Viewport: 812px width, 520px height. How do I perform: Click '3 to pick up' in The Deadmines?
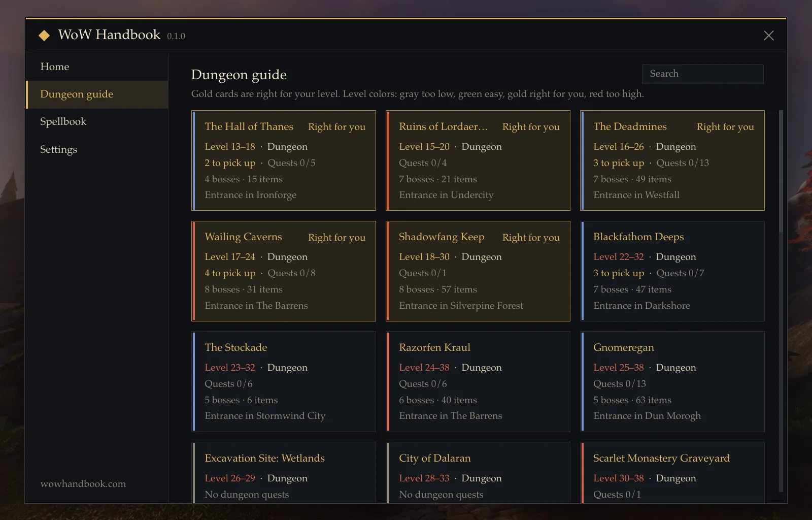[x=619, y=162]
